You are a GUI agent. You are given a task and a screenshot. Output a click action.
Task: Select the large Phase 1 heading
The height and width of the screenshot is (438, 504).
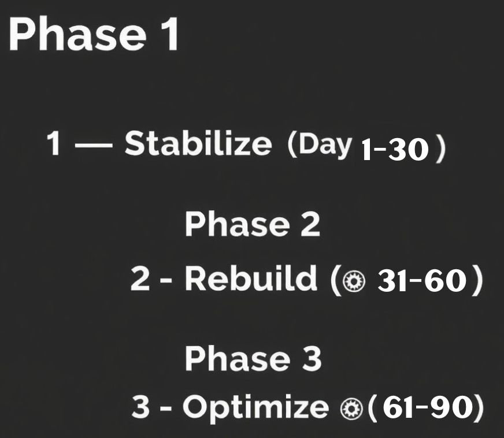[x=94, y=35]
